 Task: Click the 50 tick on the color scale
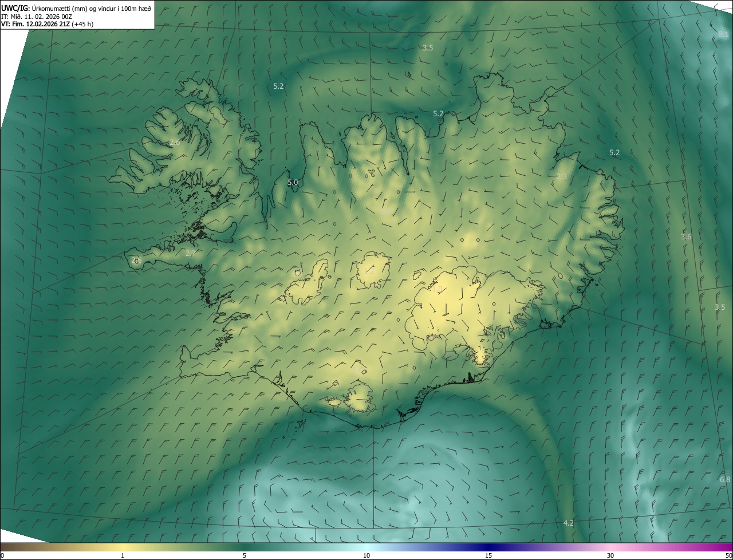point(730,555)
